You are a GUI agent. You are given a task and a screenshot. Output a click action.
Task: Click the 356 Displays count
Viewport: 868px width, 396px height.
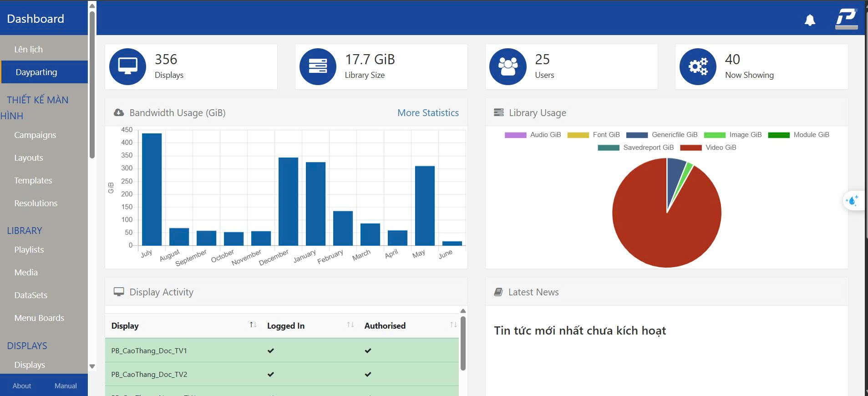point(166,59)
